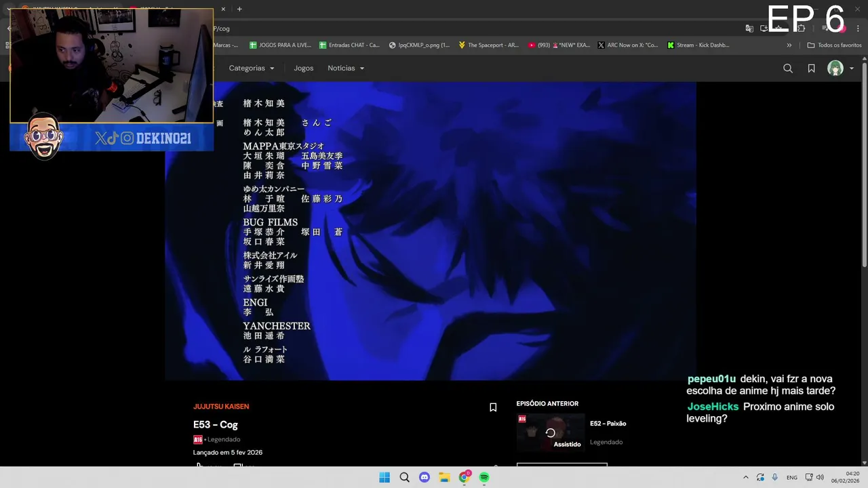Open the YouTube NEW EXA bookmark
The width and height of the screenshot is (868, 488).
[559, 45]
